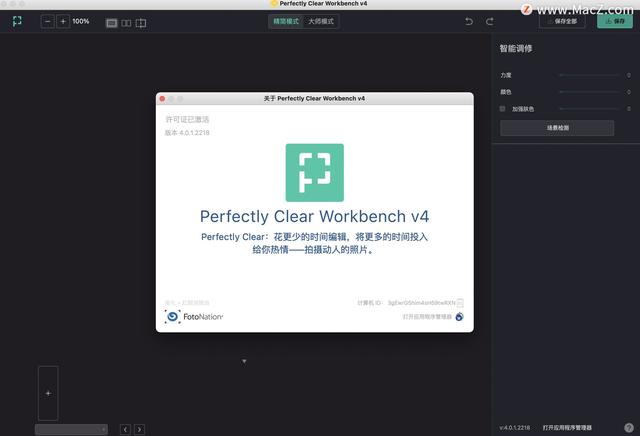Click the app manager icon in About dialog
This screenshot has width=640, height=436.
pos(459,317)
